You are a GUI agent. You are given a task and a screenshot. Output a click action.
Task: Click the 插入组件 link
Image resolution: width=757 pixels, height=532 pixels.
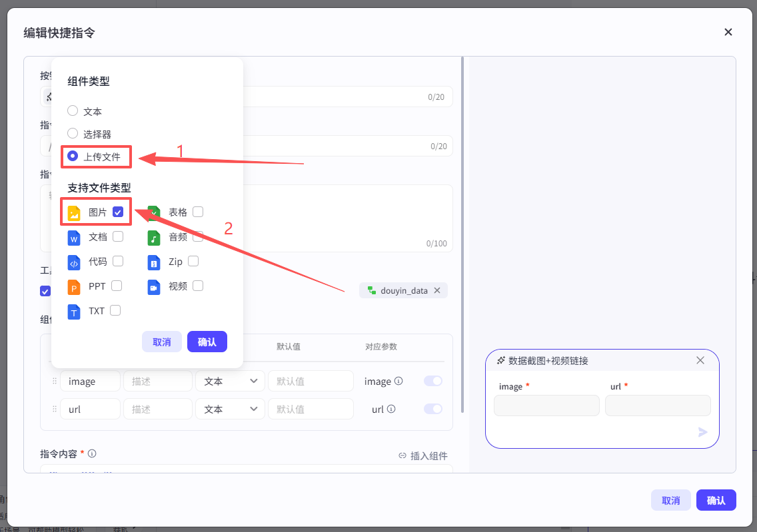click(423, 456)
